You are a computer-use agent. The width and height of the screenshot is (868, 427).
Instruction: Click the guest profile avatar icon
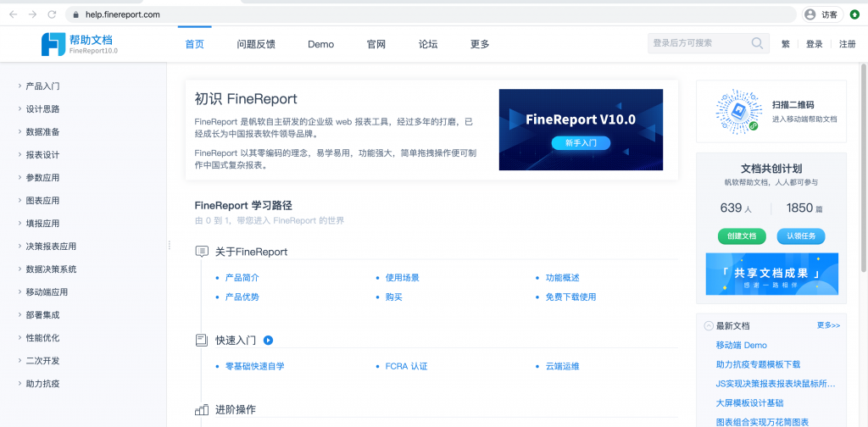pyautogui.click(x=810, y=15)
